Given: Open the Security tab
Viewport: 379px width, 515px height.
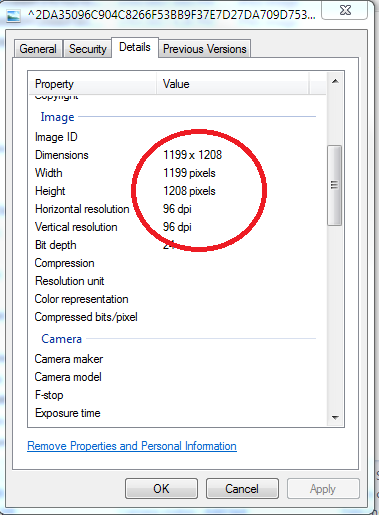Looking at the screenshot, I should [x=88, y=49].
